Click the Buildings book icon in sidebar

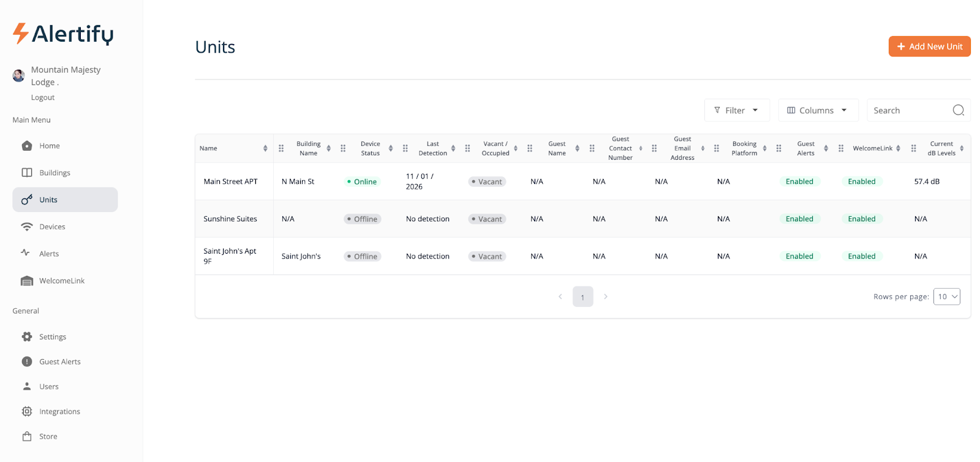27,173
